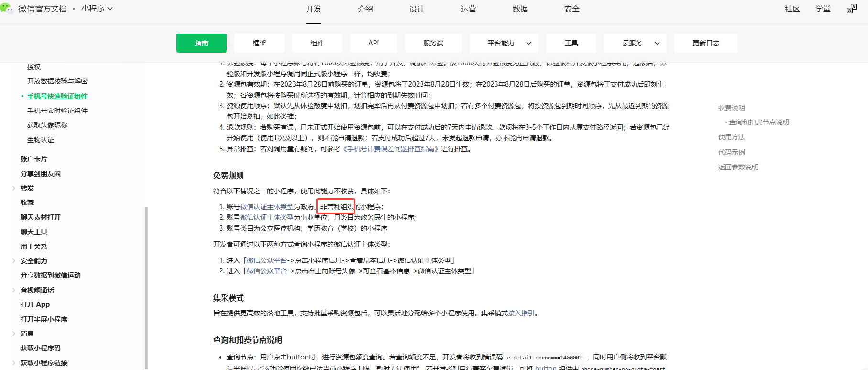Open 收藏 in the sidebar
Screen dimensions: 868x370
point(27,202)
